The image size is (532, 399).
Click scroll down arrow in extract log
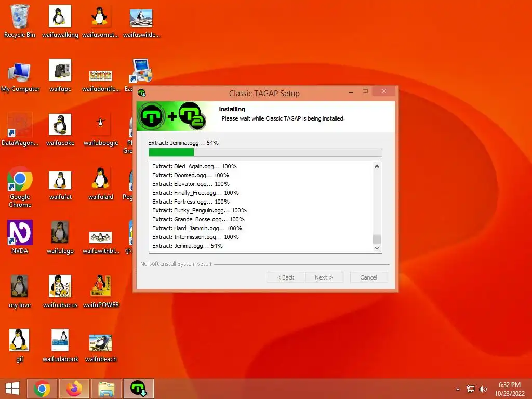[377, 248]
